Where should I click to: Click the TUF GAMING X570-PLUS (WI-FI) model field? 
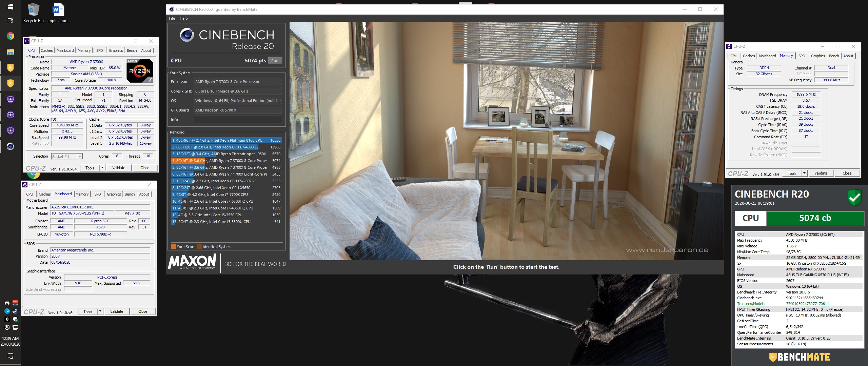(81, 213)
